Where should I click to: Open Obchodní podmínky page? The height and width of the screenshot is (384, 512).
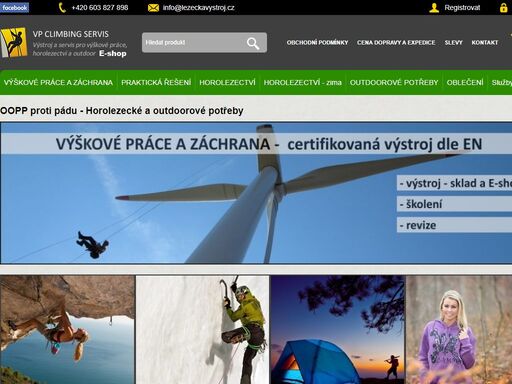click(317, 43)
